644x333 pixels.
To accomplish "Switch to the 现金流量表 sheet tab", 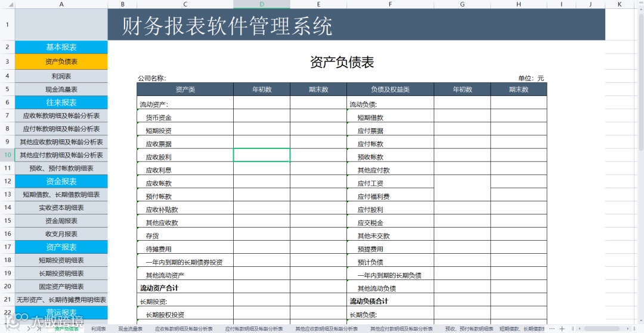I will pos(130,329).
